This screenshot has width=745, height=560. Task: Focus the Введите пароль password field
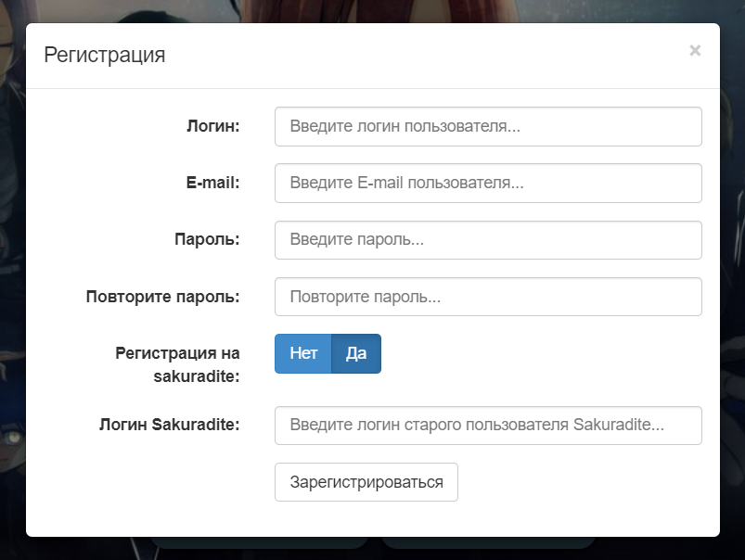pos(488,240)
